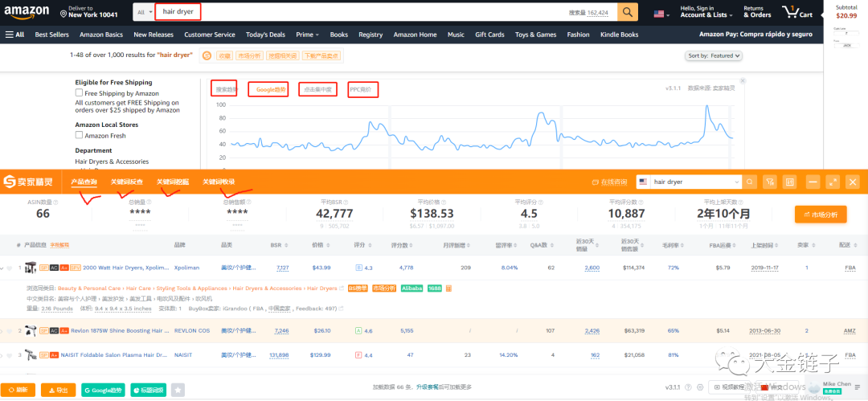Click the star favorite button at bottom
Viewport: 868px width, 401px height.
[178, 390]
